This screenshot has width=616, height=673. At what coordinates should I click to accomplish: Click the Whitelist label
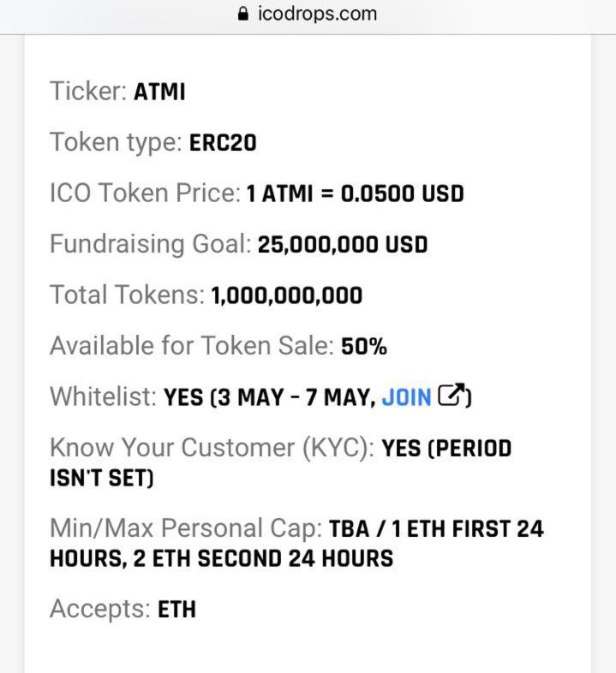tap(103, 396)
